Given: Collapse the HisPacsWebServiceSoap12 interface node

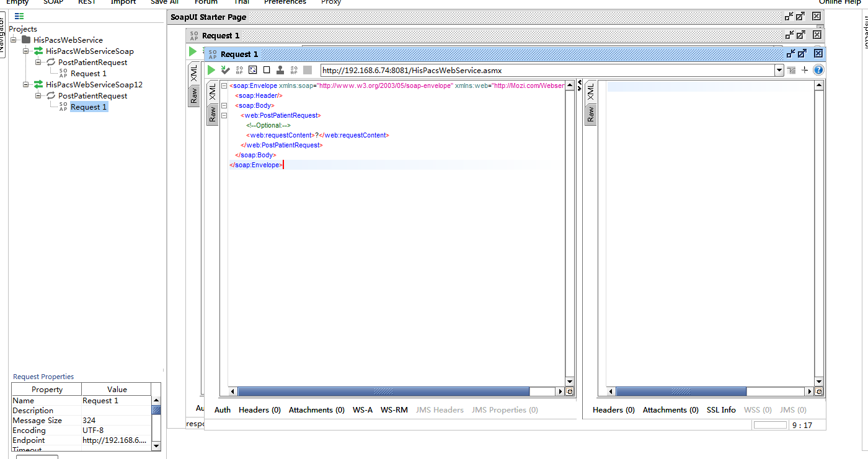Looking at the screenshot, I should [25, 84].
